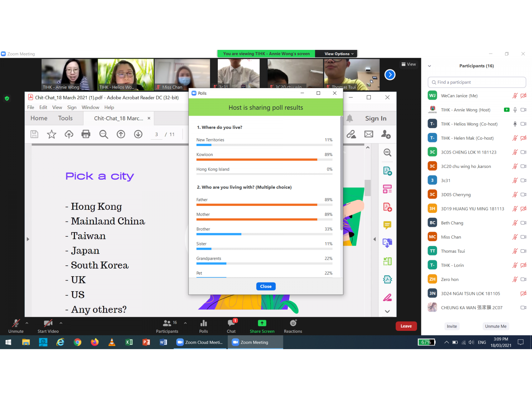Click the Participants icon in Zoom toolbar
This screenshot has width=532, height=399.
(167, 324)
